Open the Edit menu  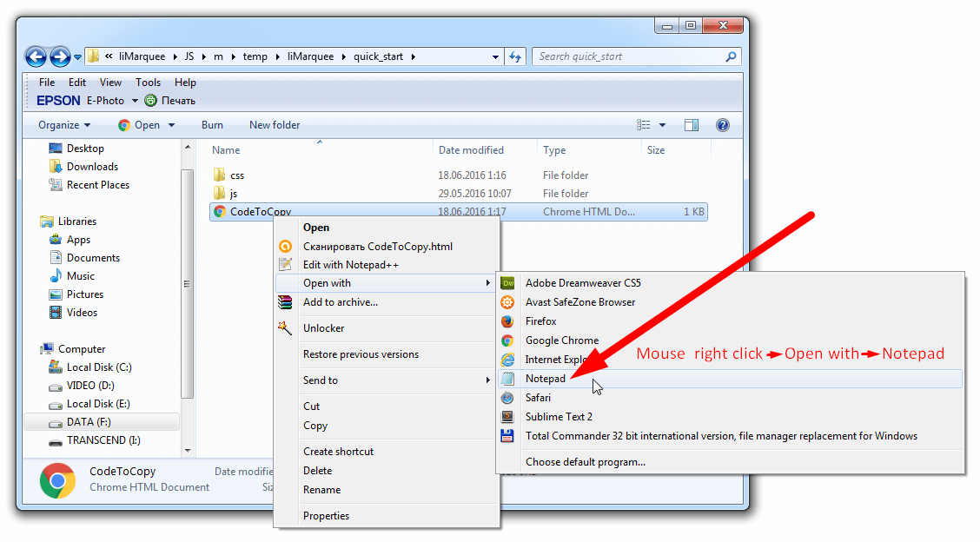pyautogui.click(x=76, y=83)
